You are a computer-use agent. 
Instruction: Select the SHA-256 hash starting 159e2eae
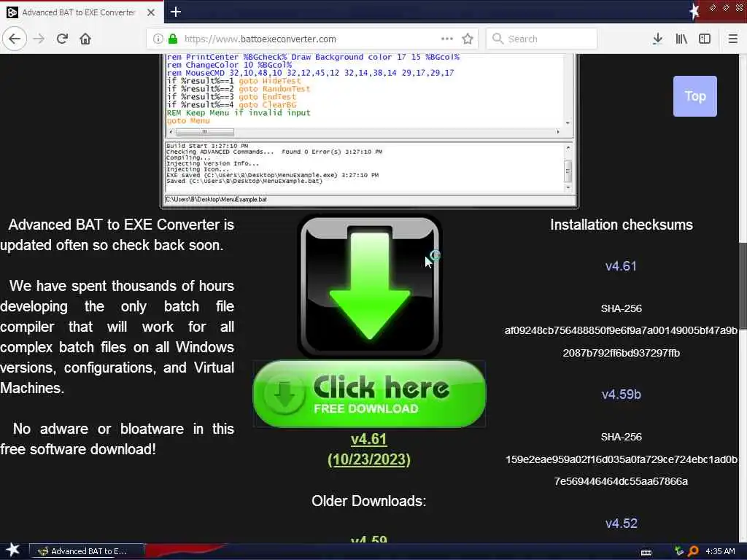pos(621,470)
